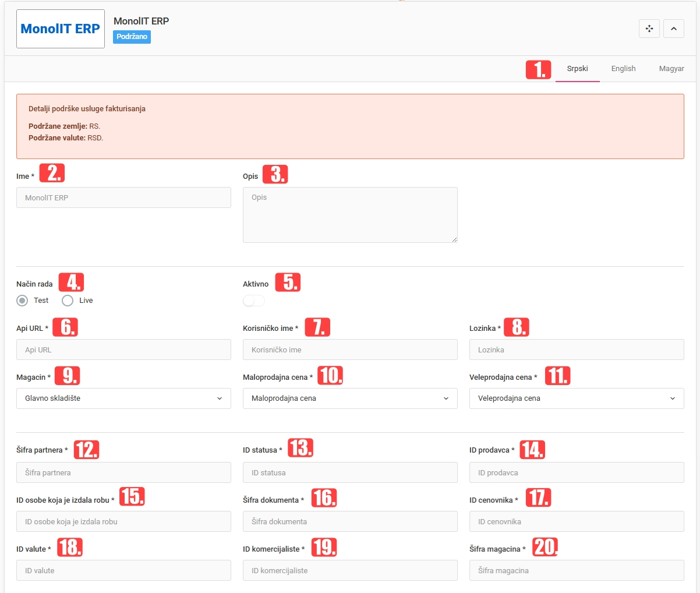Click the MonolIT ERP logo
Screen dimensions: 700x593
pyautogui.click(x=61, y=29)
